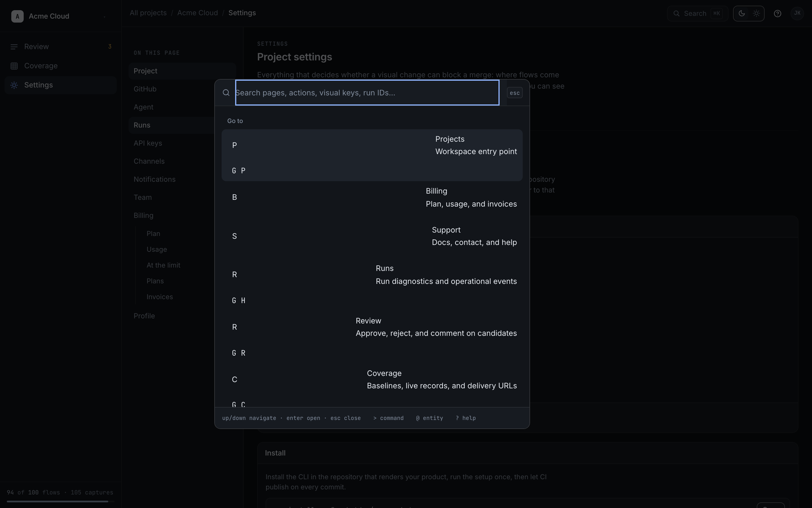Open the Review icon in the sidebar
The image size is (812, 508).
pos(14,47)
